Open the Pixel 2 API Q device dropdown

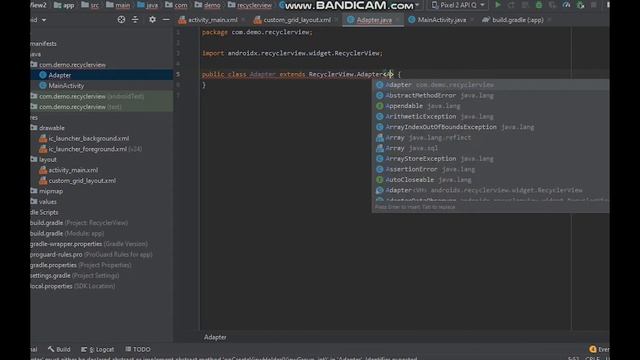(x=458, y=5)
